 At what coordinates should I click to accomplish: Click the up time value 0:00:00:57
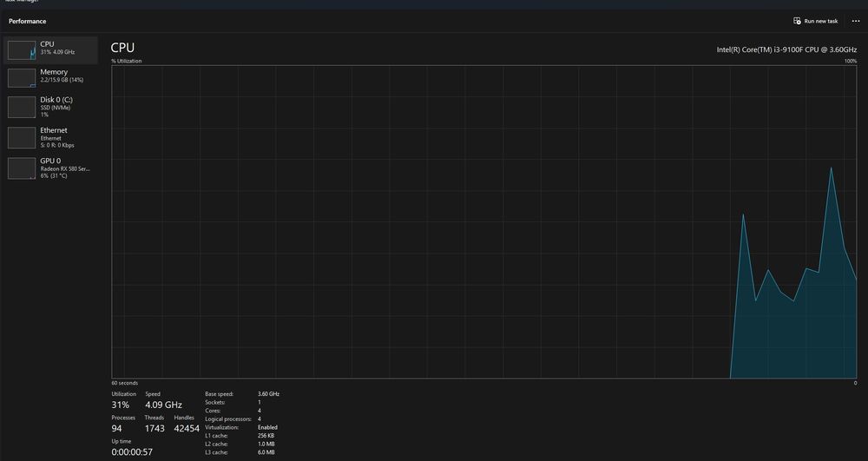tap(132, 452)
